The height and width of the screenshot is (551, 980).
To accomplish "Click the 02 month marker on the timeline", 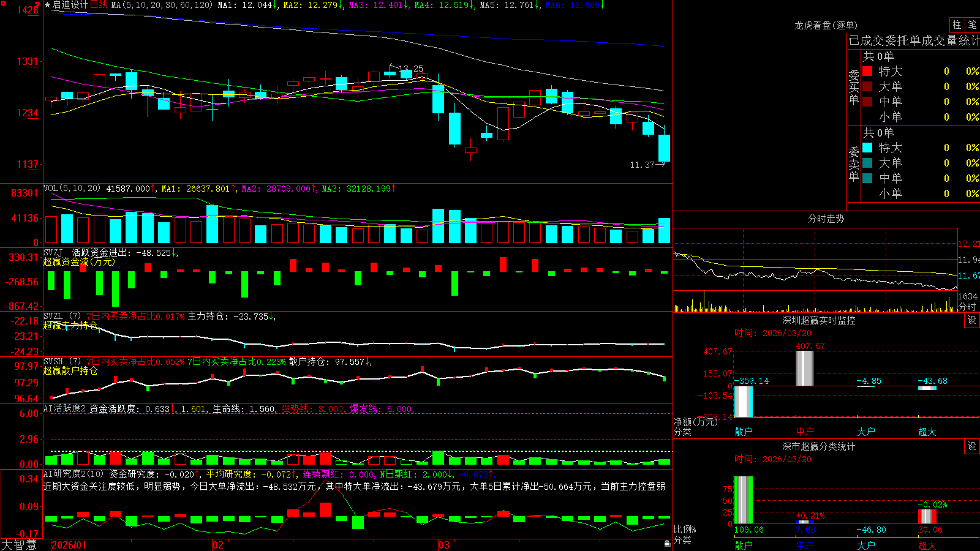I will tap(218, 545).
